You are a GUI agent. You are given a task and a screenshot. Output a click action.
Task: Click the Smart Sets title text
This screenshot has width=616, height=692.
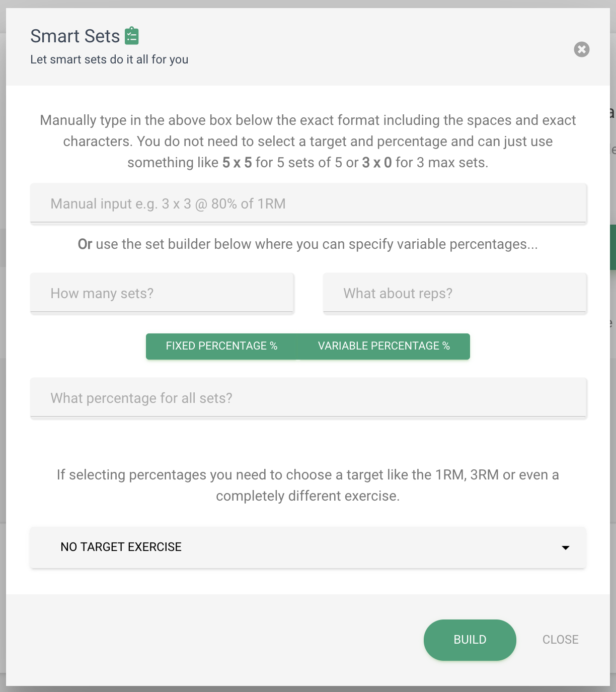tap(74, 36)
